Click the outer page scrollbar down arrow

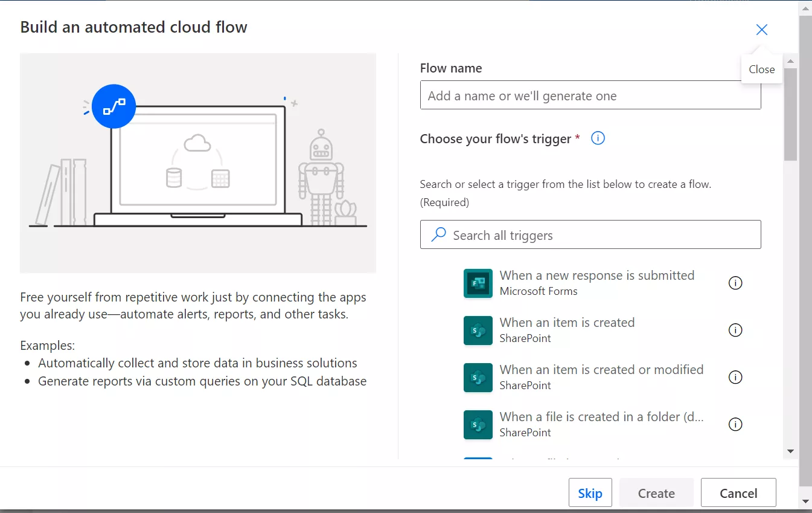tap(805, 502)
